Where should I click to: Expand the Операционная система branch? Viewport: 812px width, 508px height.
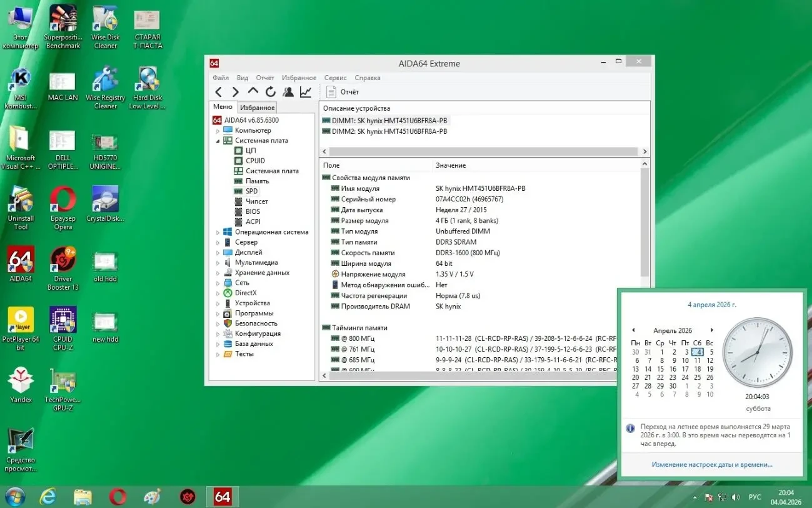218,231
